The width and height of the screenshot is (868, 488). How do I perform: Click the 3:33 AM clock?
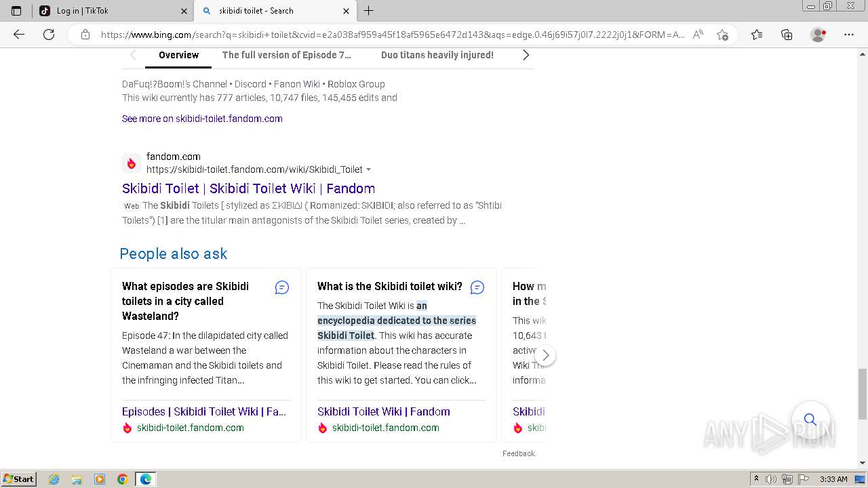pyautogui.click(x=833, y=479)
